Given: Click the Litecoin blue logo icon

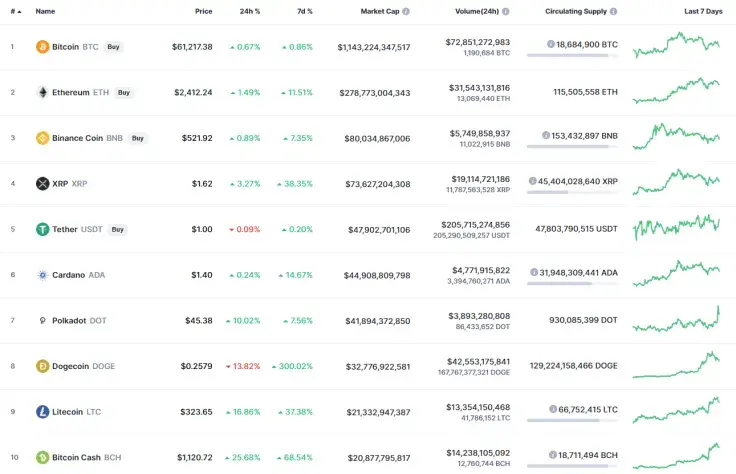Looking at the screenshot, I should click(42, 412).
